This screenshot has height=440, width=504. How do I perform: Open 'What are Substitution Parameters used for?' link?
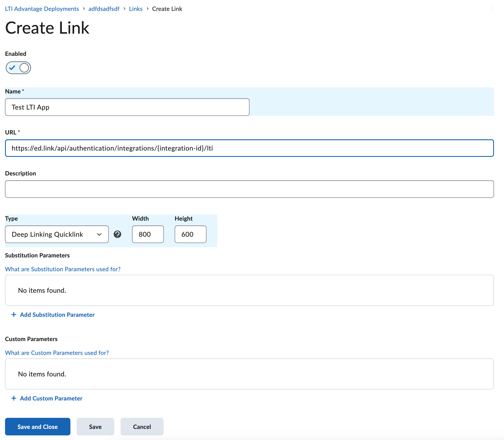[63, 269]
